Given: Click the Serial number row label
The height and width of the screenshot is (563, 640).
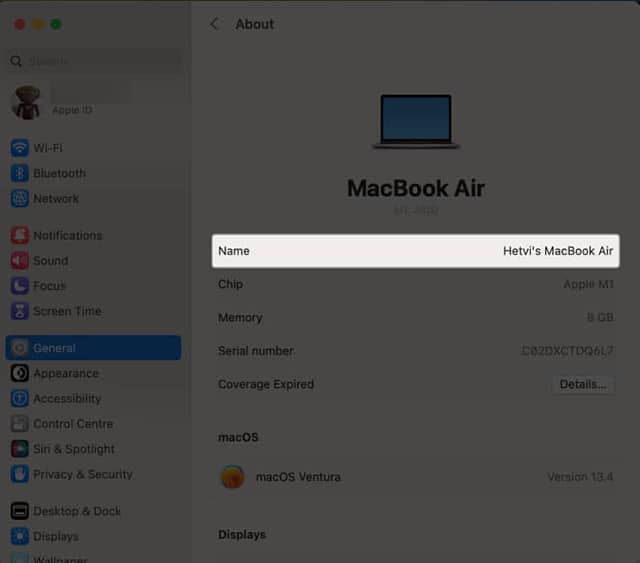Looking at the screenshot, I should tap(256, 351).
